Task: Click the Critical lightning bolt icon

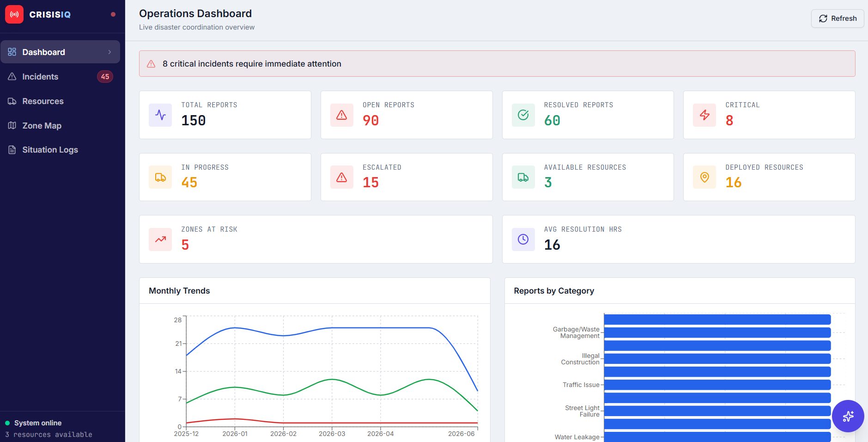Action: point(704,115)
